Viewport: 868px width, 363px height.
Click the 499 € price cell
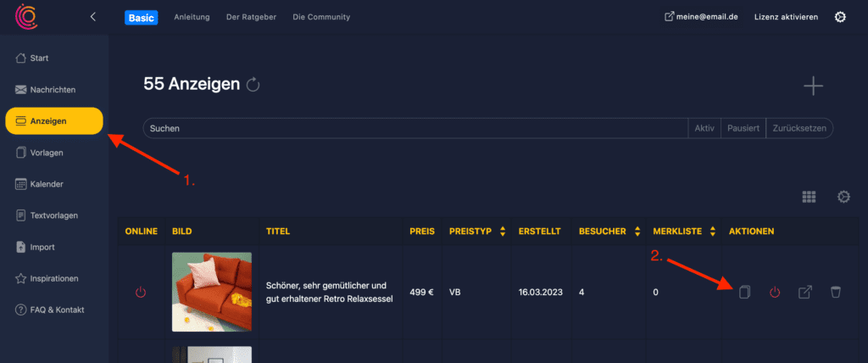[x=421, y=292]
